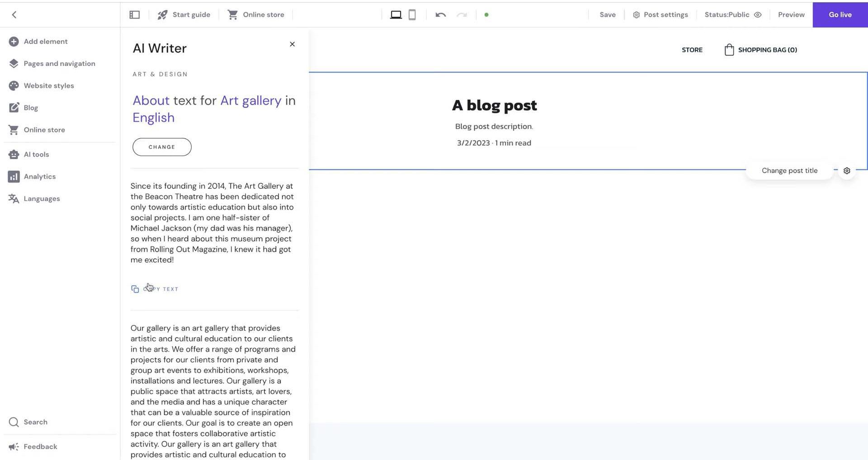The image size is (868, 460).
Task: Collapse the editor with the back chevron
Action: [x=14, y=14]
